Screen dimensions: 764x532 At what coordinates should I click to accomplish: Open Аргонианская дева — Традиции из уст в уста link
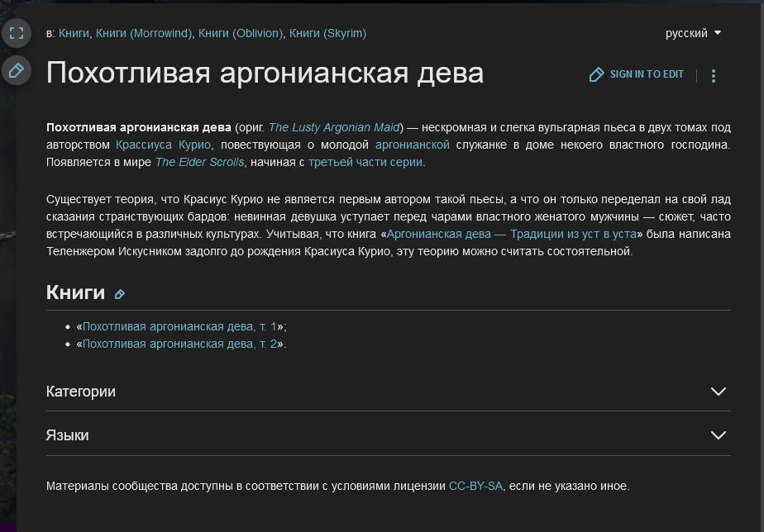click(512, 234)
